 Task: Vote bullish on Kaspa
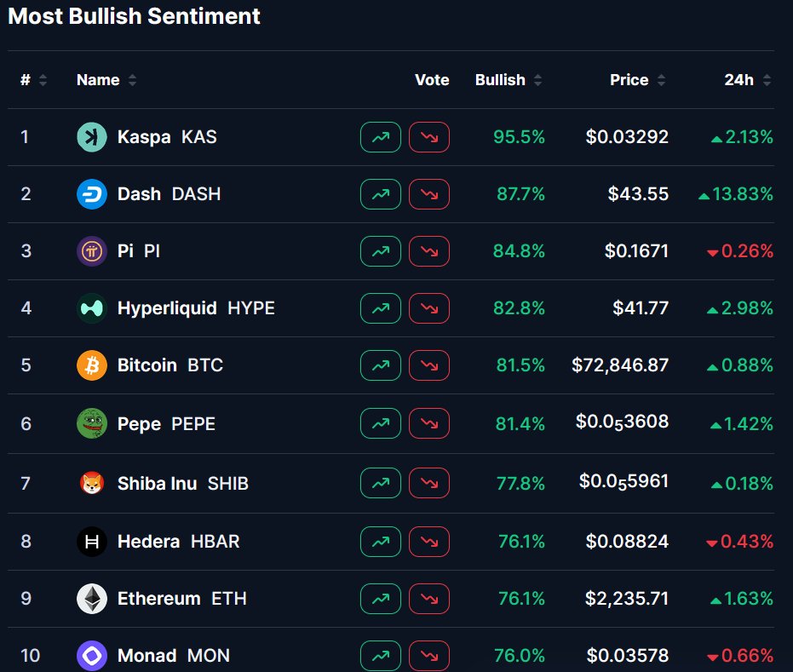[381, 137]
